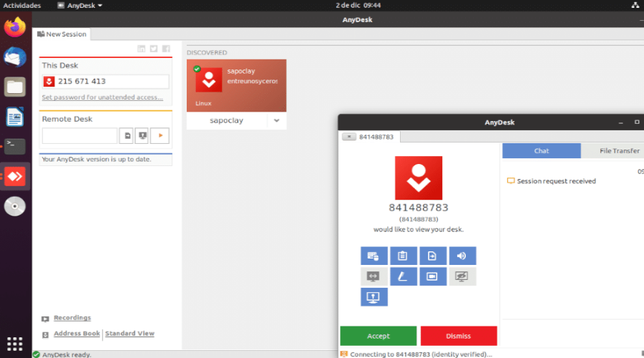Open the clock 2 de dic 09:44
The width and height of the screenshot is (644, 358).
tap(358, 5)
